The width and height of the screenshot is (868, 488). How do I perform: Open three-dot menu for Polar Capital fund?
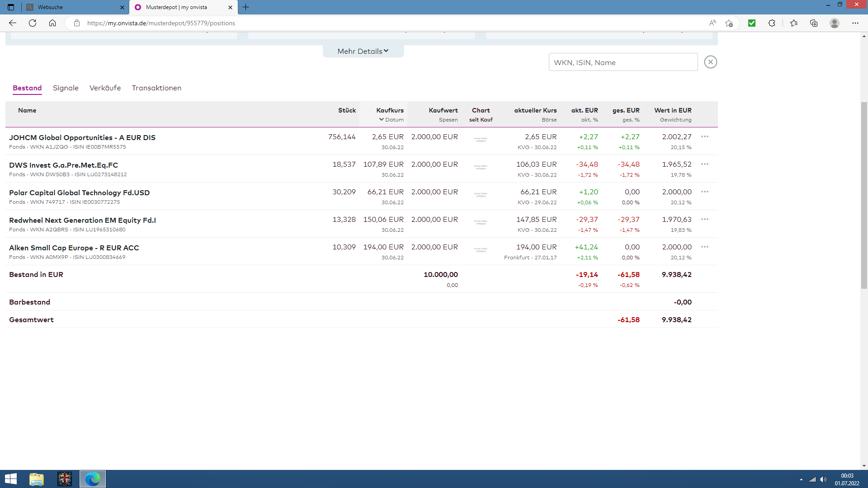click(x=704, y=192)
